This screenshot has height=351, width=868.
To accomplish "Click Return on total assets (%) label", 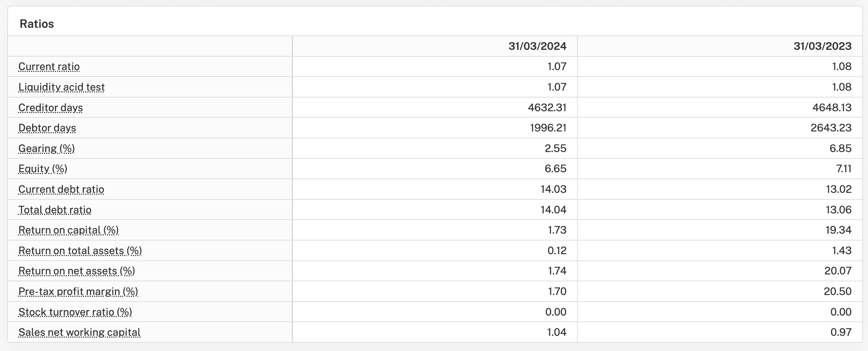I will [x=80, y=251].
